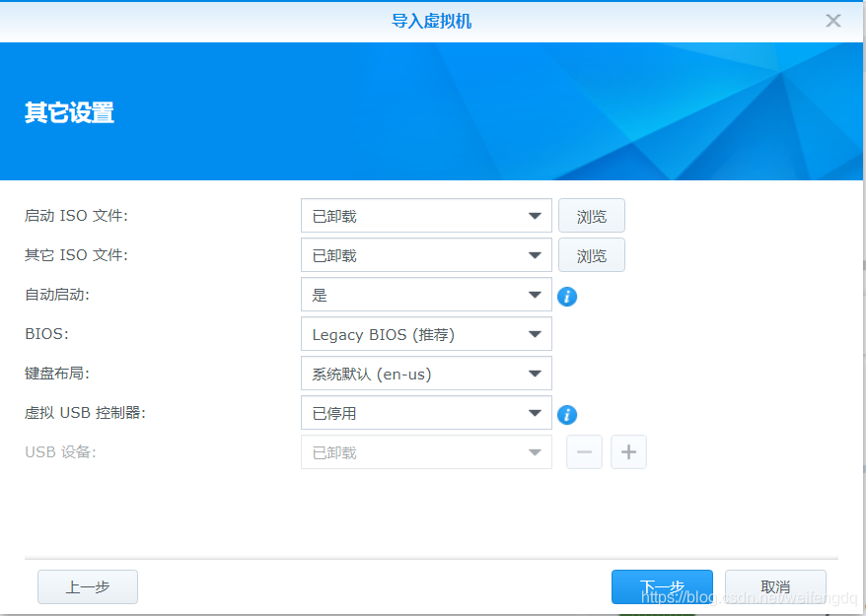Screen dimensions: 866x616
Task: Click the blue 下一步 button
Action: [x=662, y=586]
